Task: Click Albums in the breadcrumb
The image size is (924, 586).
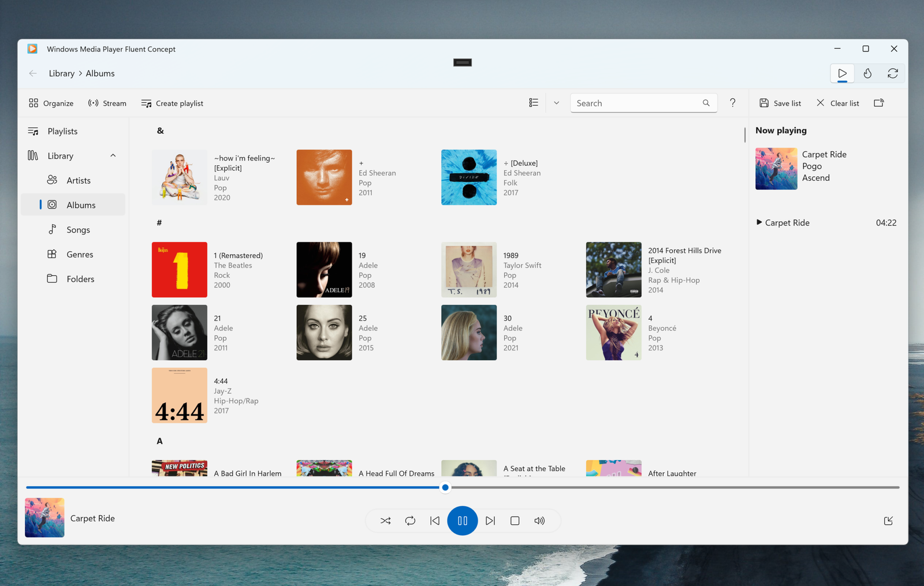Action: pyautogui.click(x=100, y=73)
